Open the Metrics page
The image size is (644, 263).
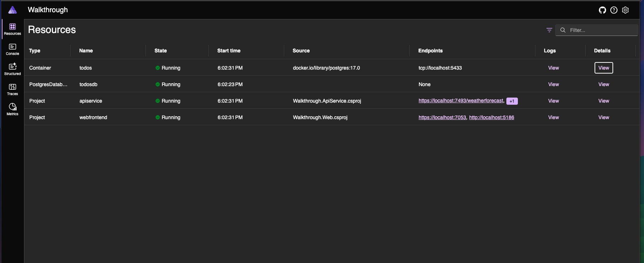pos(13,109)
